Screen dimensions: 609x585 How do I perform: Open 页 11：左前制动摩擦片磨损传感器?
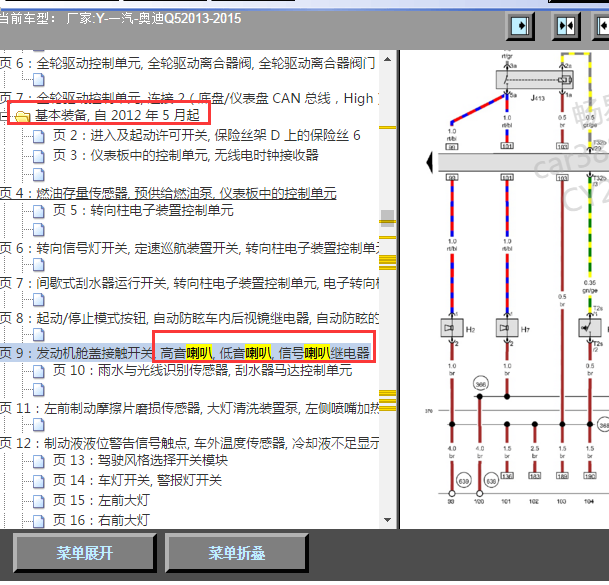coord(190,408)
